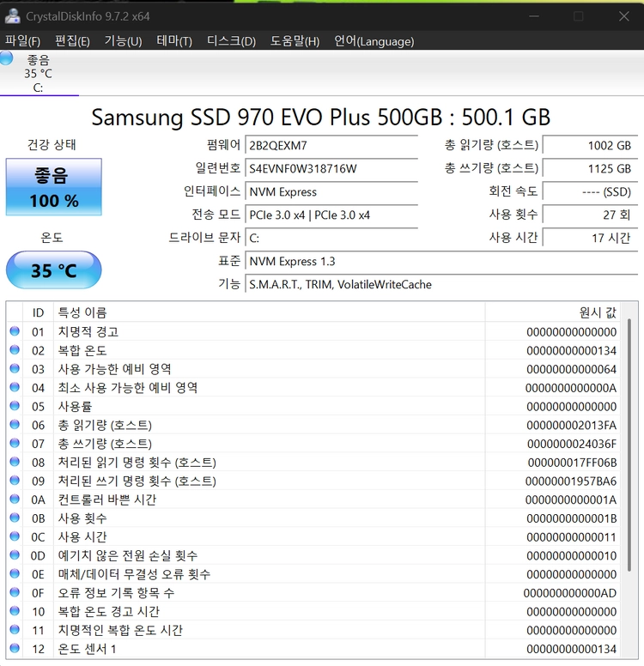
Task: Click the 좋음 100 % health status button
Action: pos(54,187)
